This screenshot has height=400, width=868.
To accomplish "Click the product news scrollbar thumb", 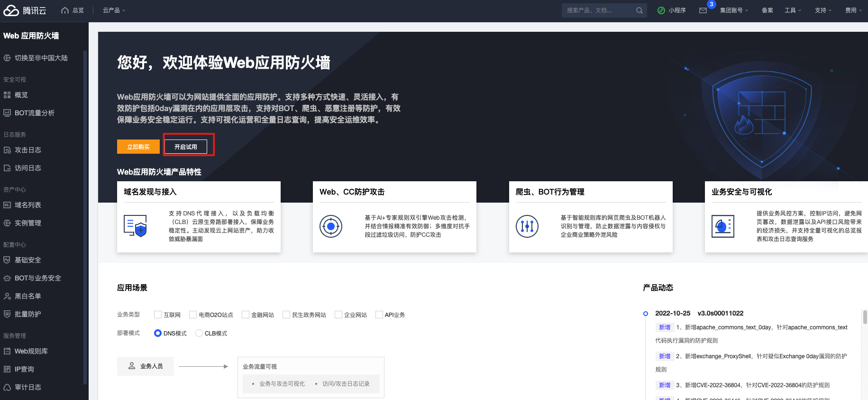I will click(x=865, y=317).
